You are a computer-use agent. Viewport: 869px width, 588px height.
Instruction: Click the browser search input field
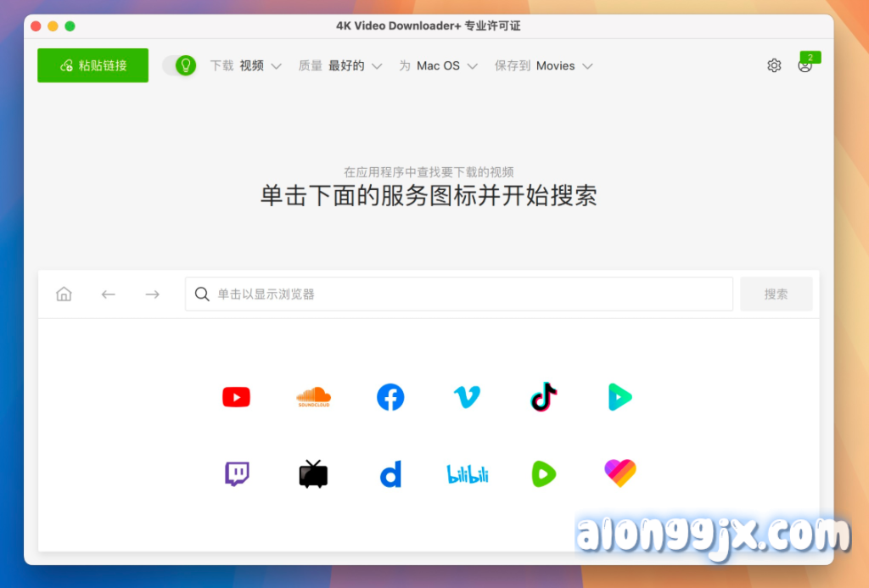(x=458, y=294)
